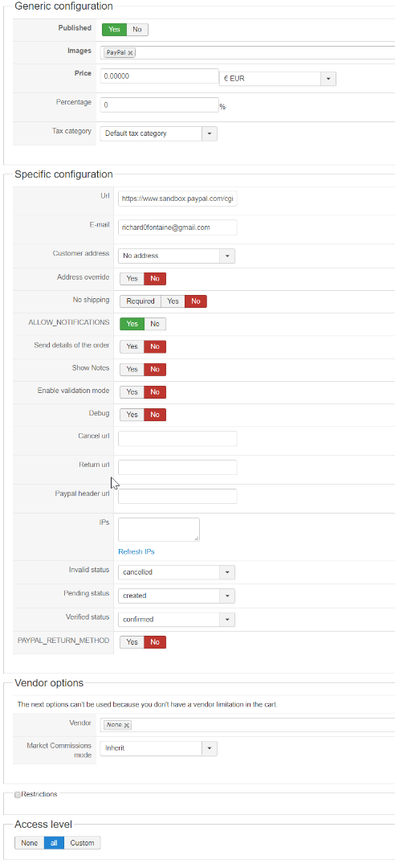Click into the Cancel url field

[177, 439]
